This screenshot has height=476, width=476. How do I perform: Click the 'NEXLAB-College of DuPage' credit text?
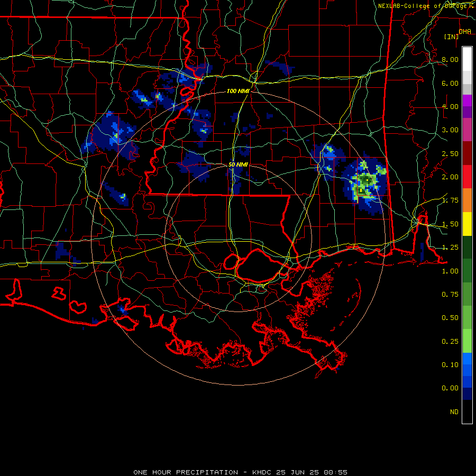(423, 6)
